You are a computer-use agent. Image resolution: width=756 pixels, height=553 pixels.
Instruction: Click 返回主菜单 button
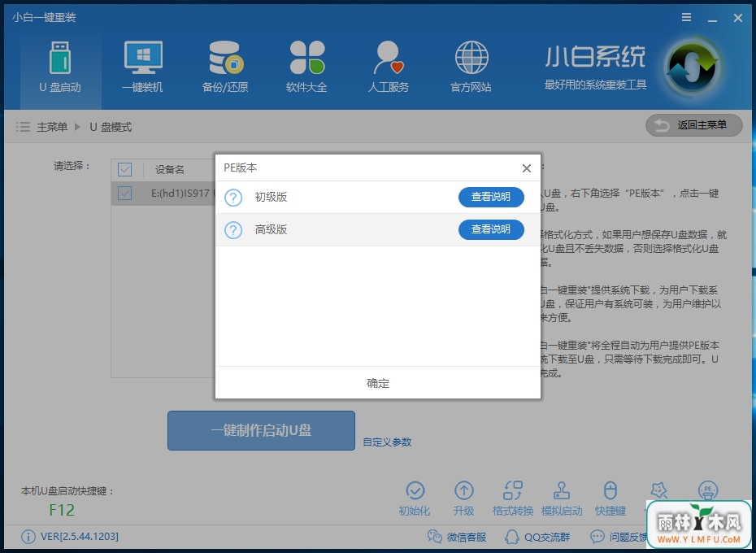click(693, 125)
